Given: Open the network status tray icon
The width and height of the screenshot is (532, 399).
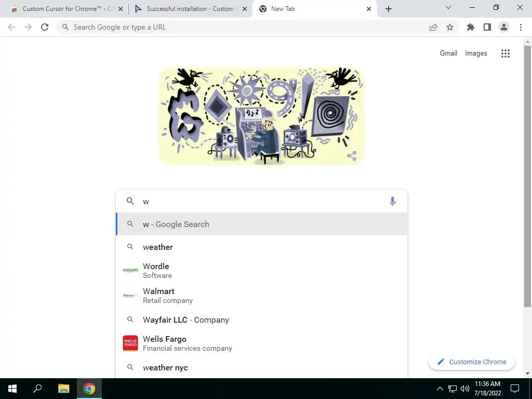Looking at the screenshot, I should pyautogui.click(x=453, y=389).
